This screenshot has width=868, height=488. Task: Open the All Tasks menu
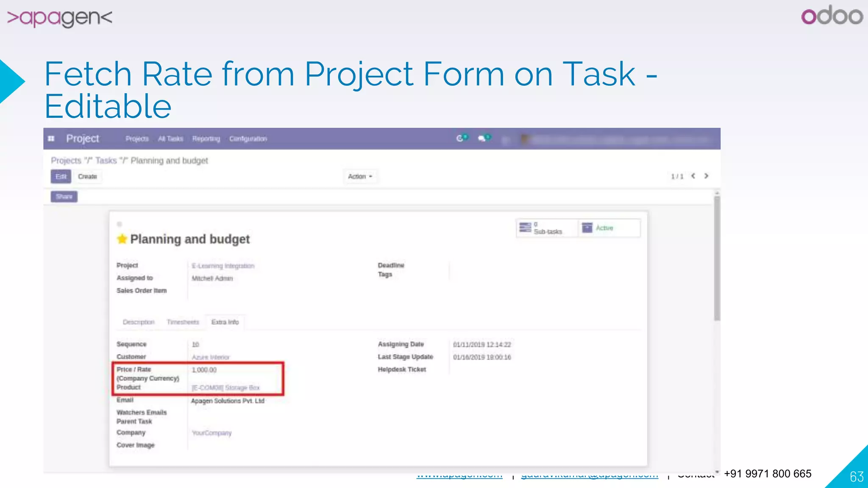click(x=170, y=139)
